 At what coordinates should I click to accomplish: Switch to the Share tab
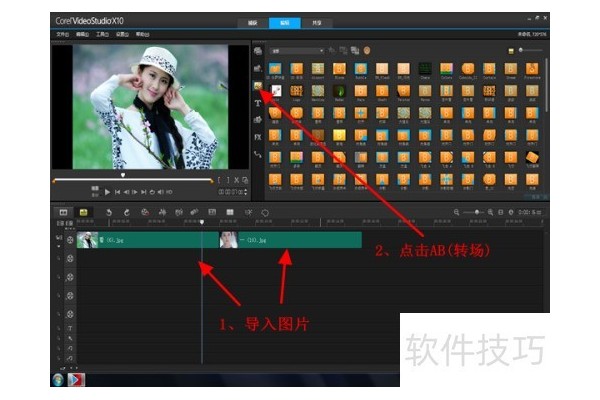point(317,23)
